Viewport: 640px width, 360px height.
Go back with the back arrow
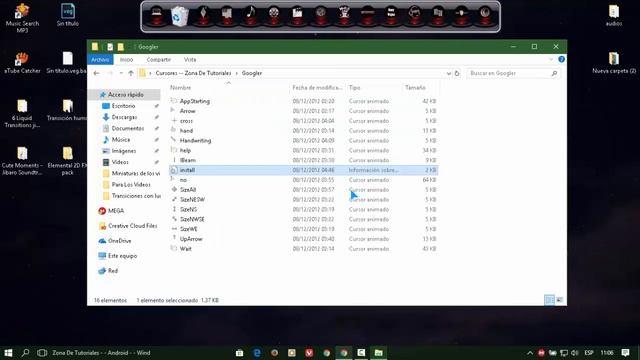[x=96, y=73]
